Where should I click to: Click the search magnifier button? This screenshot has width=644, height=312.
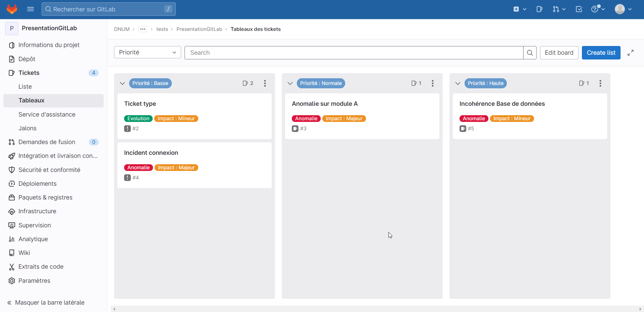pos(530,53)
